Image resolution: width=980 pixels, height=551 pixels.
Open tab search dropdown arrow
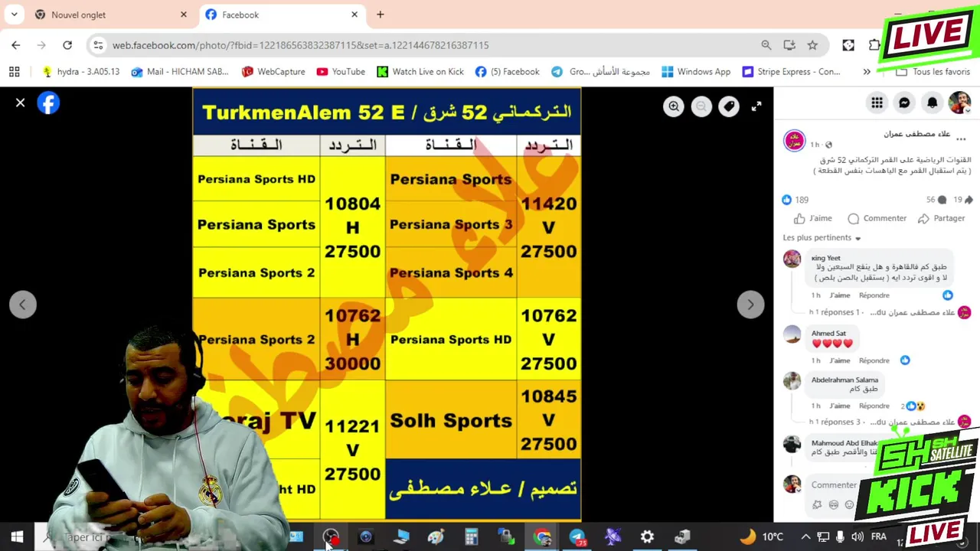click(14, 15)
